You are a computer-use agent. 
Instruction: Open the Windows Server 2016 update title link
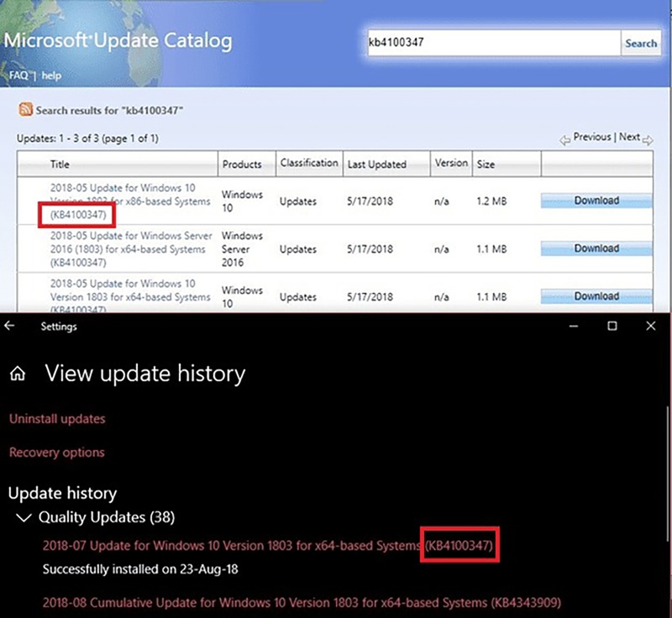(131, 249)
